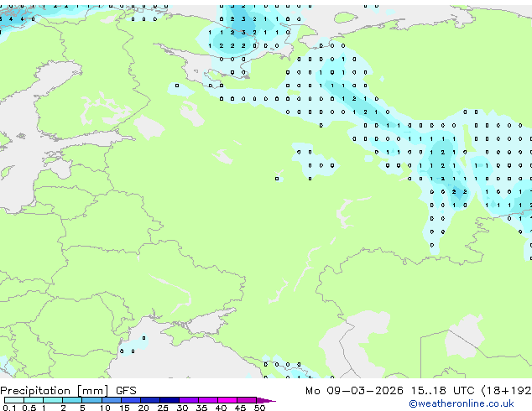Click the '20' legend tick label
532x411 pixels.
pos(143,408)
